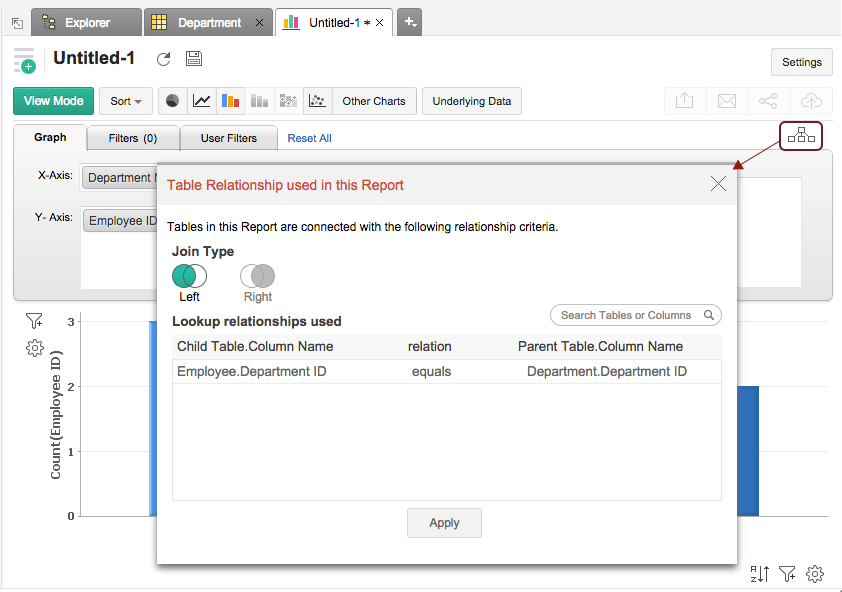Open the A-Z sort icon below chart
Screen dimensions: 842x592
tap(761, 573)
